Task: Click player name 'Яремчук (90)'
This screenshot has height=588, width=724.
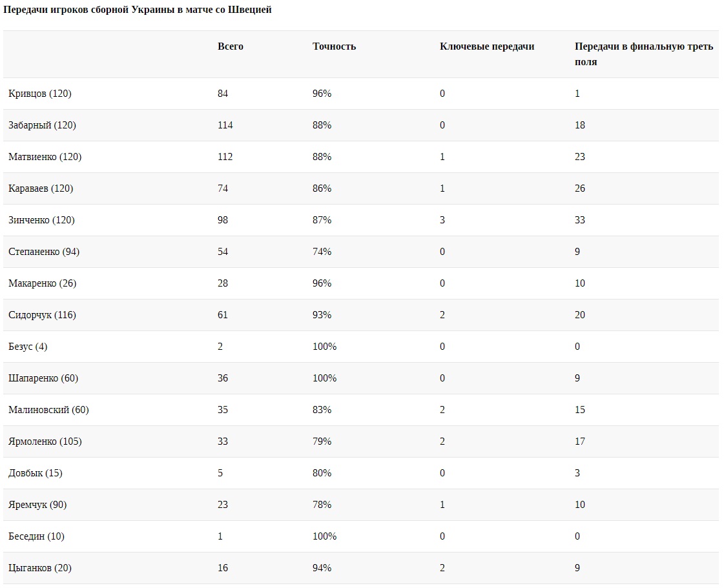Action: 37,505
